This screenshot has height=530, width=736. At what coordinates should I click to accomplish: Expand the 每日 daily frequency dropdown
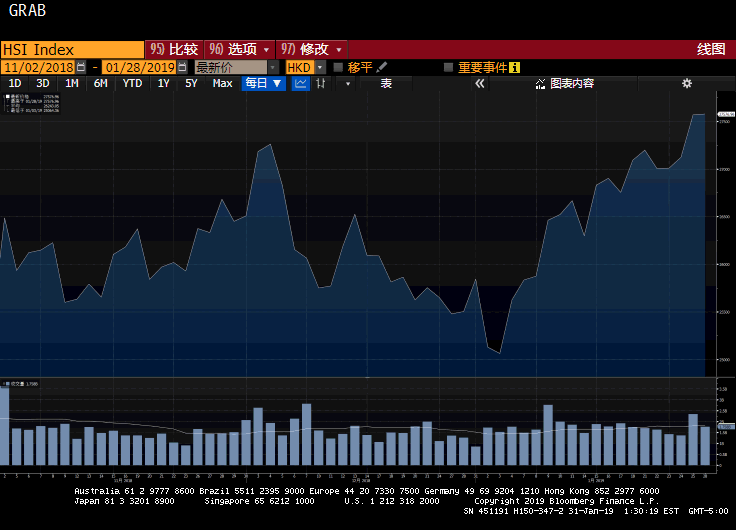[264, 84]
